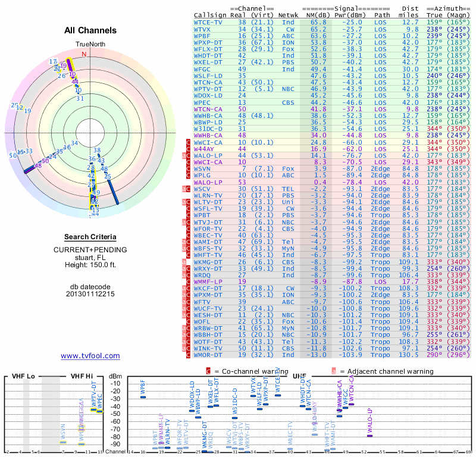Select the WSVN bar in VHF Hi chart
The width and height of the screenshot is (476, 457).
(63, 442)
